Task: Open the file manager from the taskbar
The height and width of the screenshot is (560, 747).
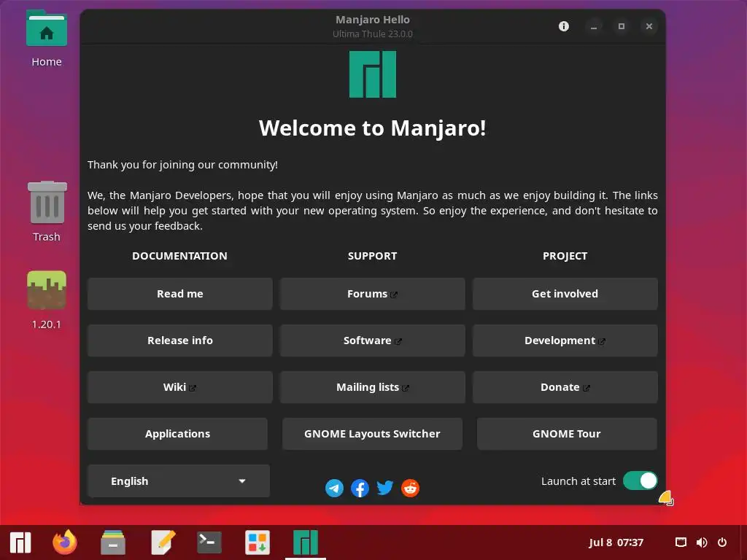Action: click(x=113, y=542)
